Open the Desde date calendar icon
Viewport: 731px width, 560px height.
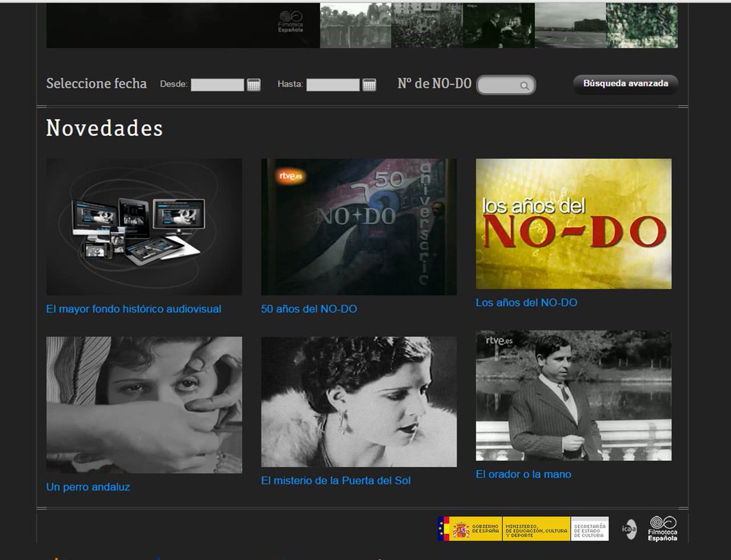[x=254, y=85]
